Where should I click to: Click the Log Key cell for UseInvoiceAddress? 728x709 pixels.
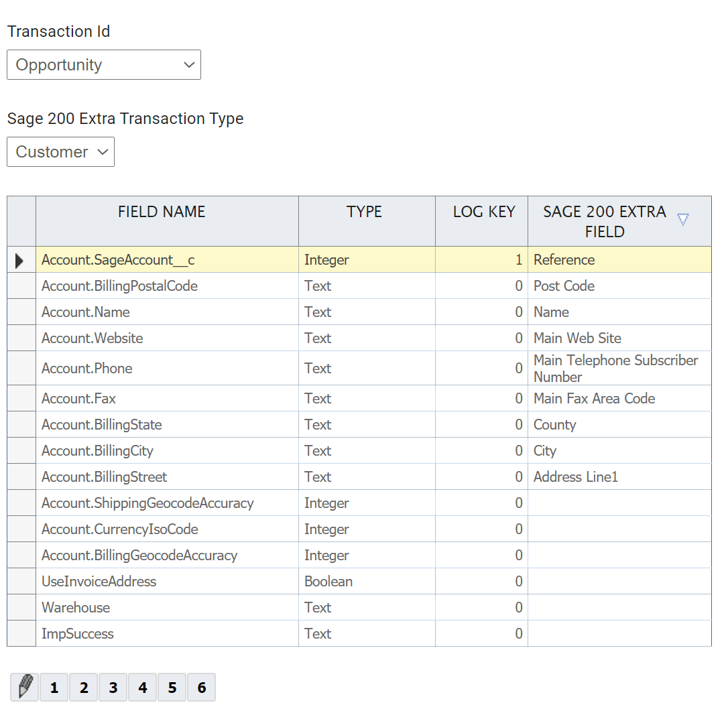click(481, 582)
